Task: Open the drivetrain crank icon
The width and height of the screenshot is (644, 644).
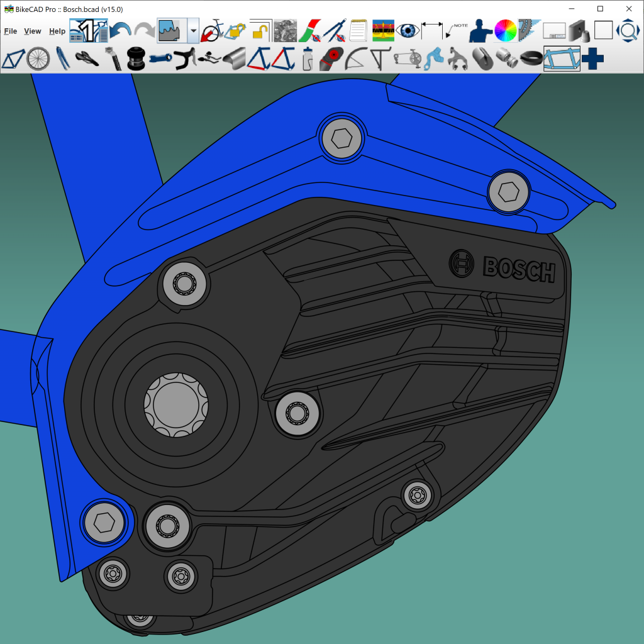Action: 408,59
